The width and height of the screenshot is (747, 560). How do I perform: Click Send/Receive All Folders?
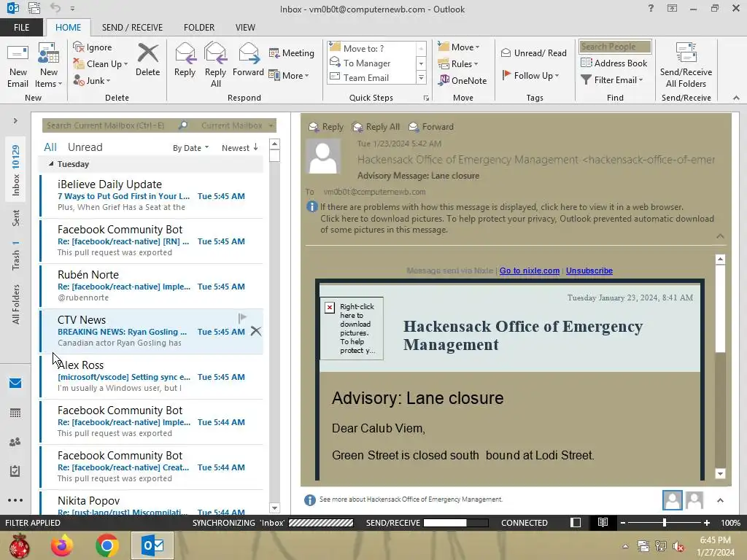(686, 65)
